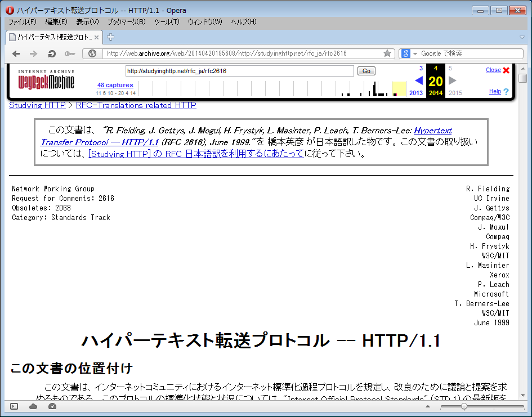Open the Studying HTTP breadcrumb link

37,105
